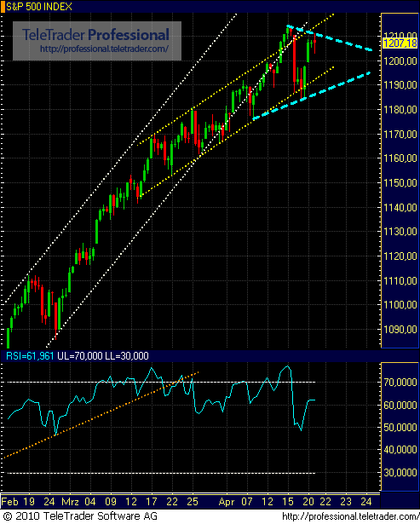The image size is (420, 524).
Task: Click the 20 date label on date axis
Action: point(308,502)
